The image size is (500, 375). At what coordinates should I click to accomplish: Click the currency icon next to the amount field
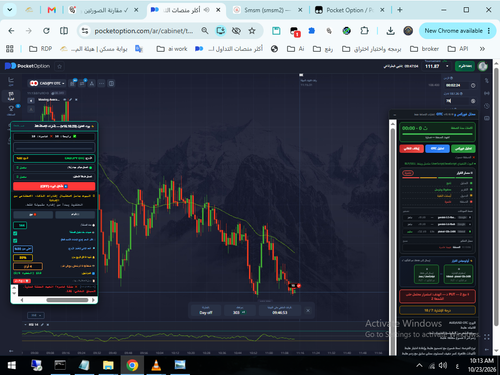pyautogui.click(x=473, y=101)
